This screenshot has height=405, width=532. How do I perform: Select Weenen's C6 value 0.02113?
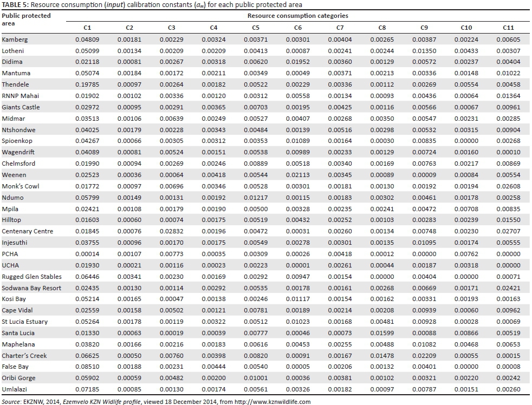coord(298,175)
